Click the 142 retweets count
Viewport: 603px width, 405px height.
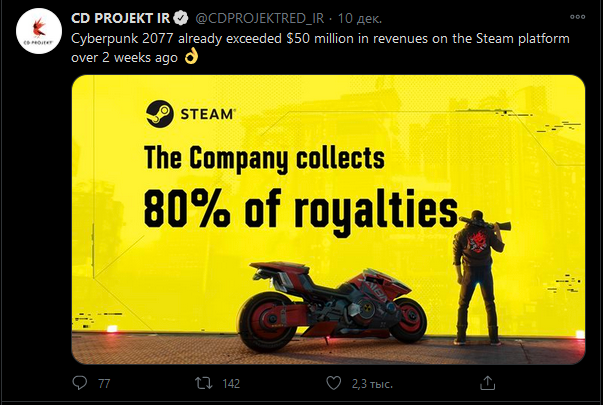[x=231, y=383]
